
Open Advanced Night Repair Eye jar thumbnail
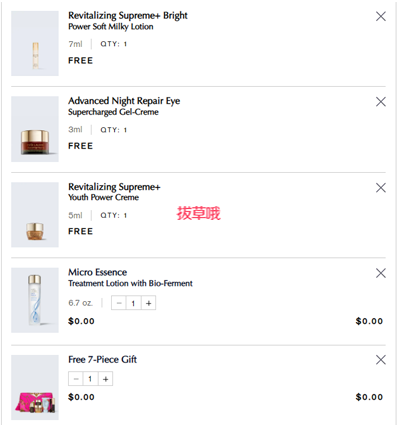click(x=35, y=129)
